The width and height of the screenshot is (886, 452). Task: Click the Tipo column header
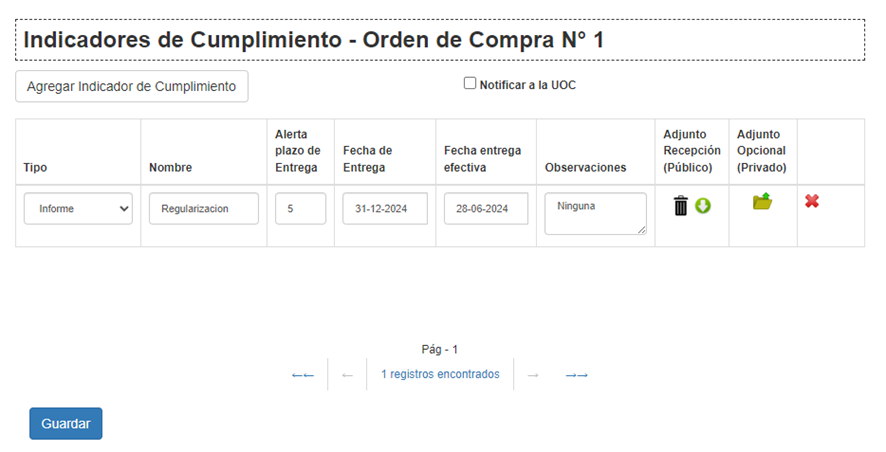36,167
